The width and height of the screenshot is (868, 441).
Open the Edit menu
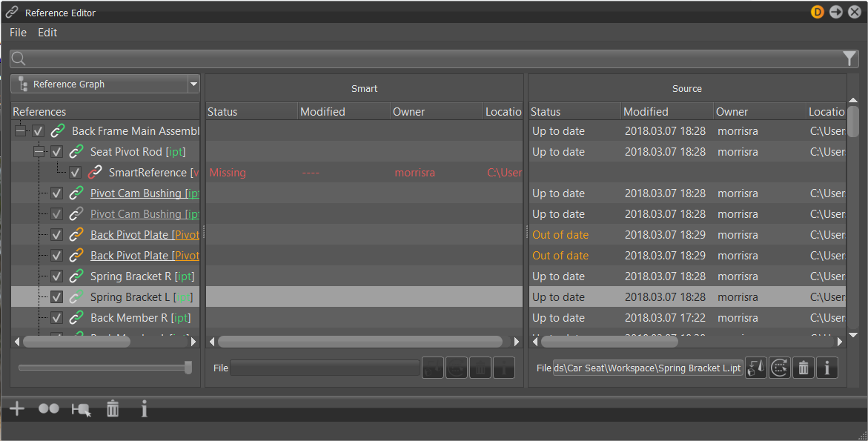46,32
